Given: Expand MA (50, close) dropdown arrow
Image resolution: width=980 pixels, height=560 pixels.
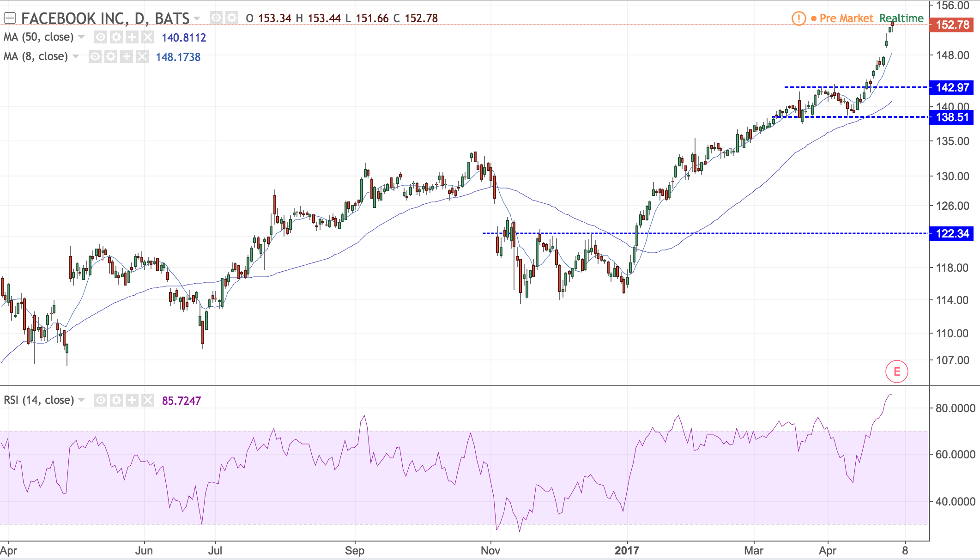Looking at the screenshot, I should [82, 37].
